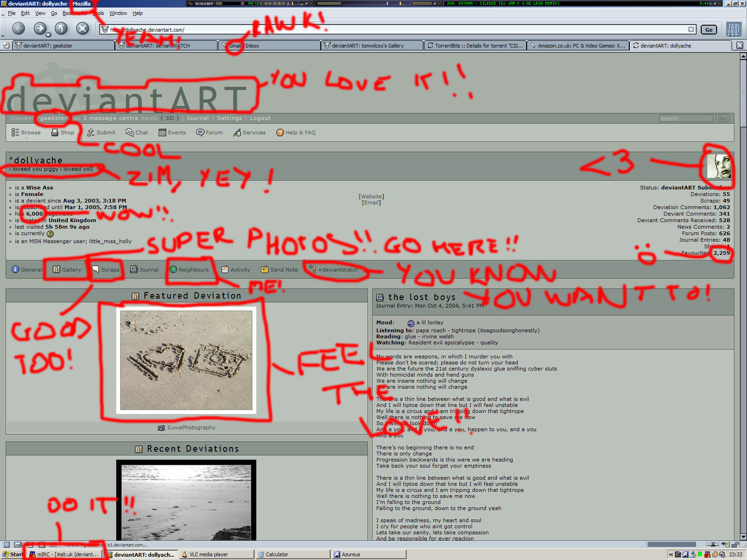Click the status bar Navigator icon

[7, 545]
